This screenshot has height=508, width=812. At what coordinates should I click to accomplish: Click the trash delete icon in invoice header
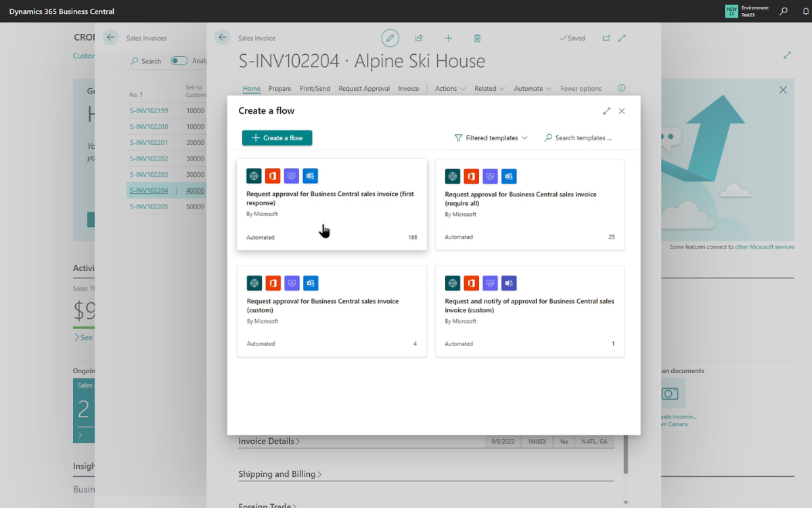click(x=477, y=39)
